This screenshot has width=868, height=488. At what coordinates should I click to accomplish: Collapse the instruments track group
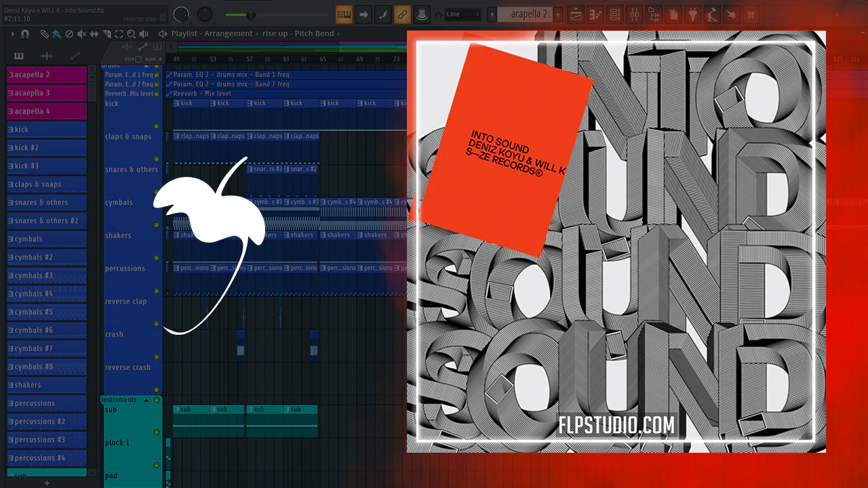tap(145, 400)
